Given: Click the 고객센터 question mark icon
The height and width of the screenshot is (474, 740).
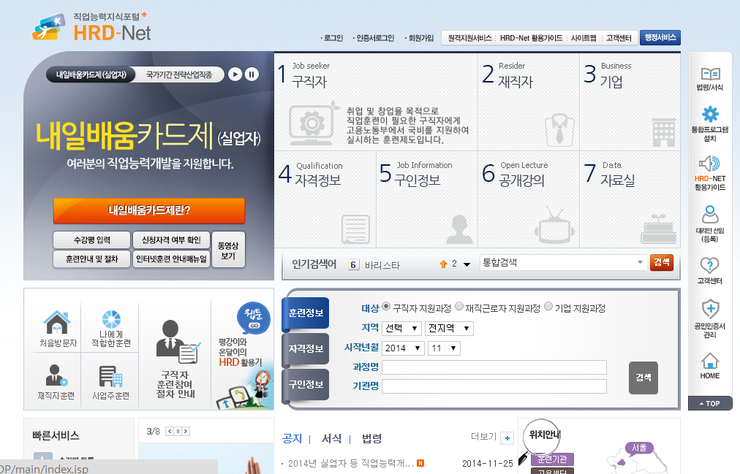Looking at the screenshot, I should coord(709,266).
